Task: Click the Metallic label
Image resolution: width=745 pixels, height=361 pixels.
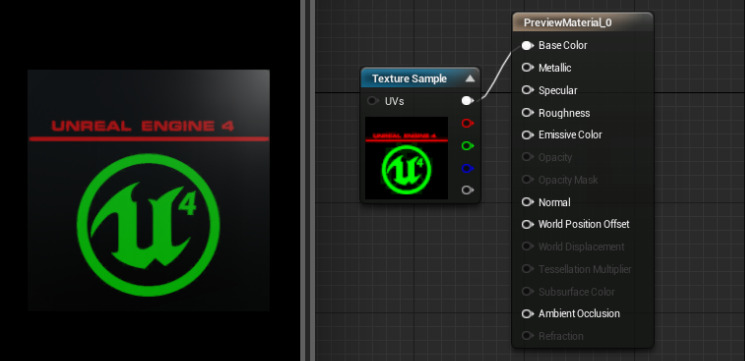Action: pos(554,68)
